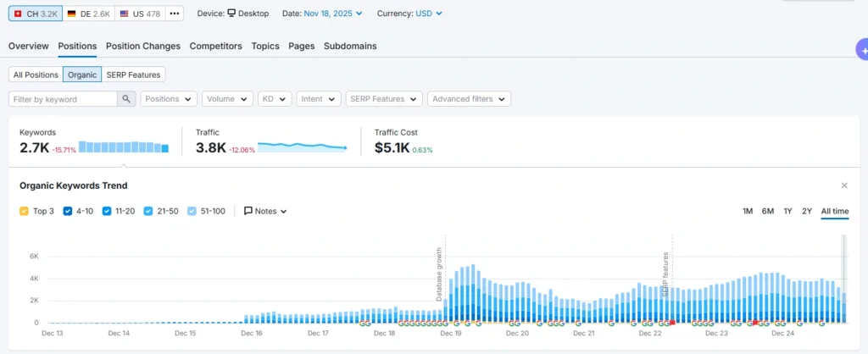Image resolution: width=868 pixels, height=354 pixels.
Task: Click the 0.63% traffic cost change
Action: (422, 150)
